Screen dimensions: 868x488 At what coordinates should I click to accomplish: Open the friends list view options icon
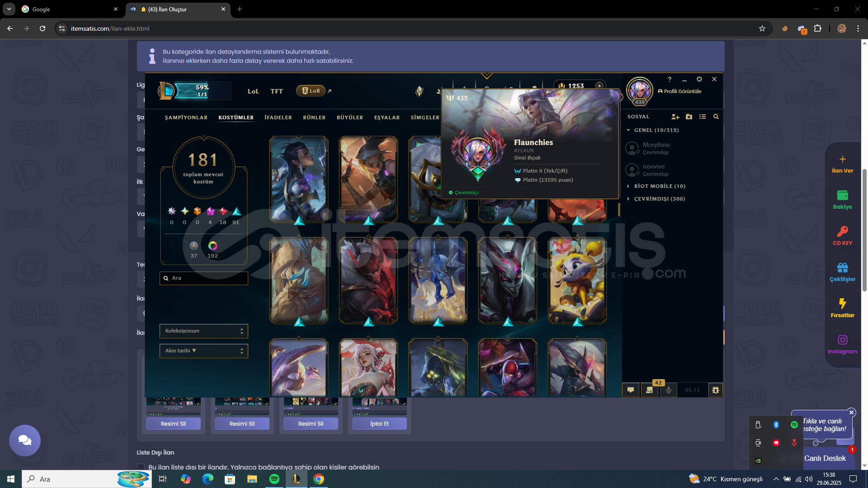pos(703,117)
